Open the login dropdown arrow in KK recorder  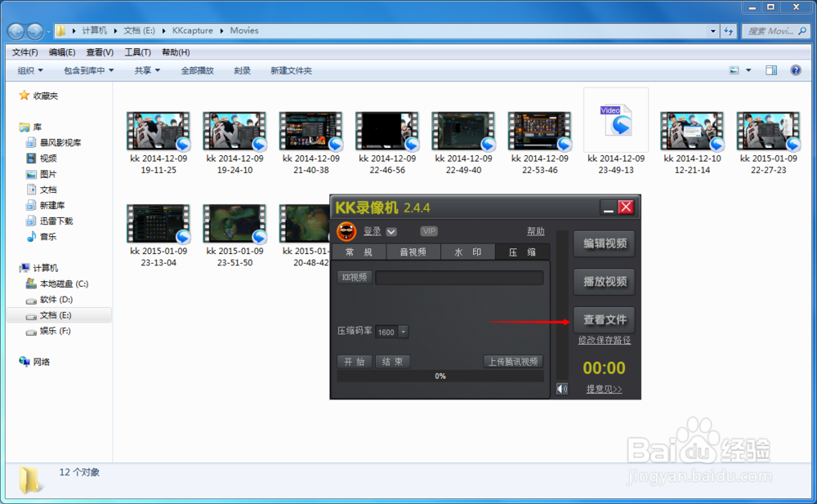pyautogui.click(x=391, y=231)
